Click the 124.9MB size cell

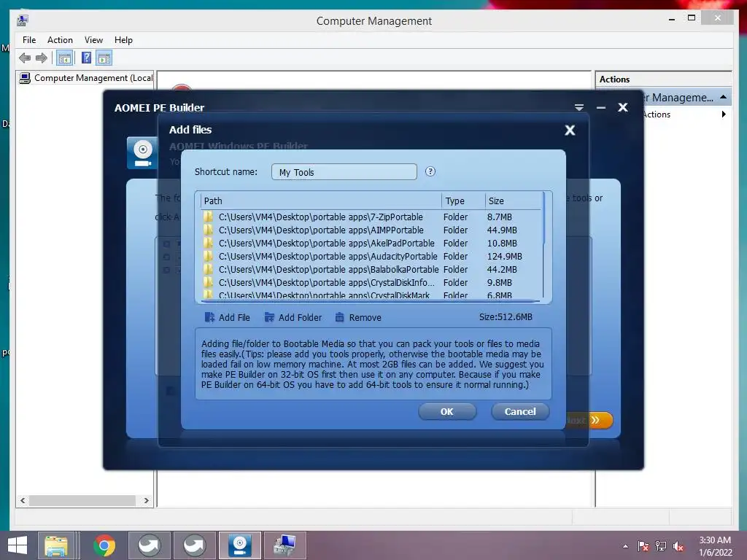point(504,256)
